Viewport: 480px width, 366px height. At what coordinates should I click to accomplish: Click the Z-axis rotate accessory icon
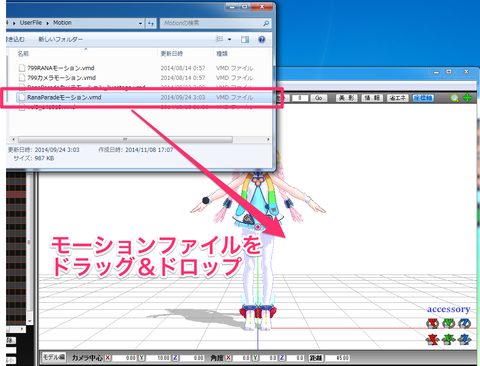[x=464, y=323]
